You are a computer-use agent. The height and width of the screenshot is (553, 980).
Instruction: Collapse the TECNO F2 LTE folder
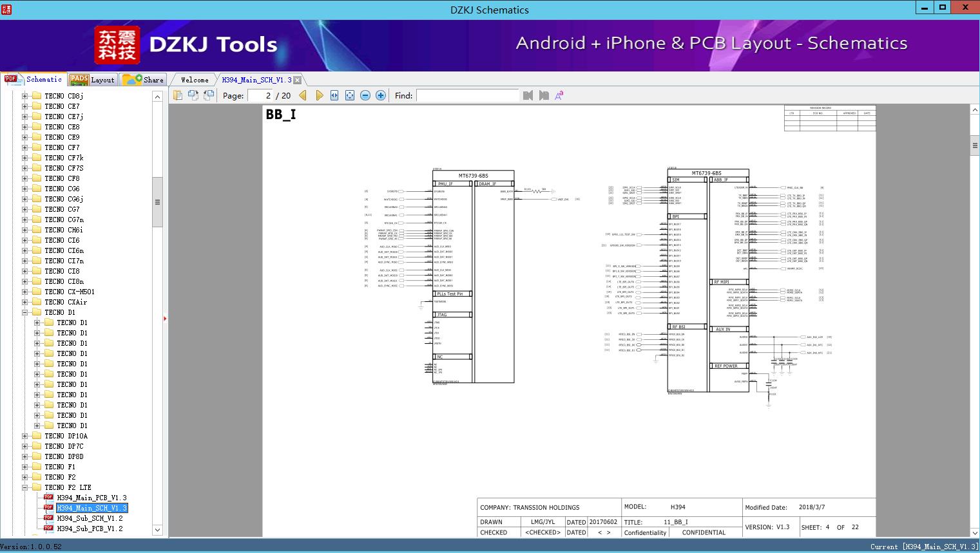pyautogui.click(x=25, y=487)
